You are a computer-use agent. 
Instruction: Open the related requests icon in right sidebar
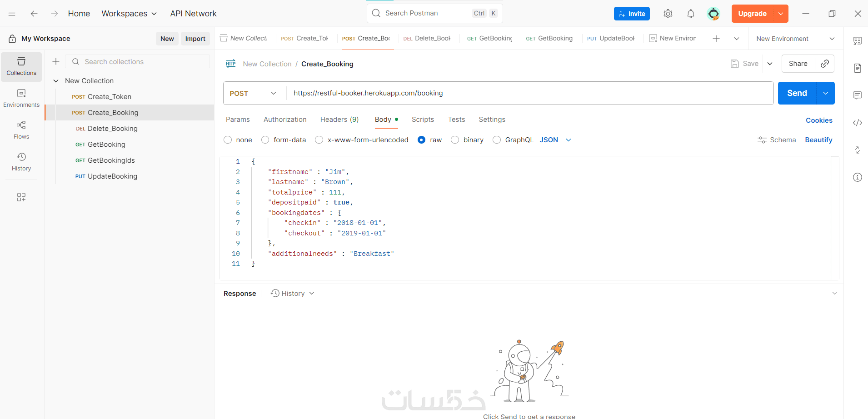coord(858,150)
